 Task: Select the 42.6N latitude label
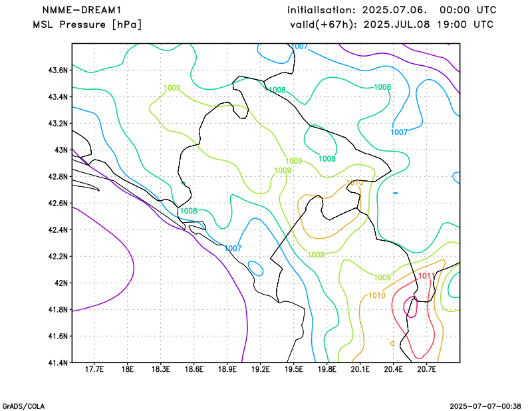[58, 204]
